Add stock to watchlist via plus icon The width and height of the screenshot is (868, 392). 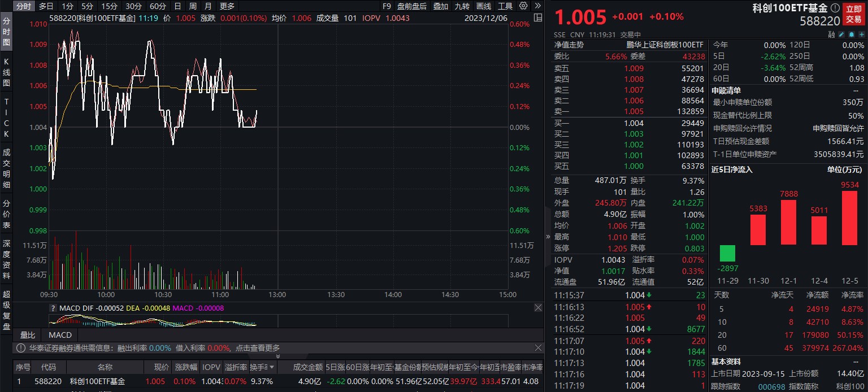tap(861, 34)
